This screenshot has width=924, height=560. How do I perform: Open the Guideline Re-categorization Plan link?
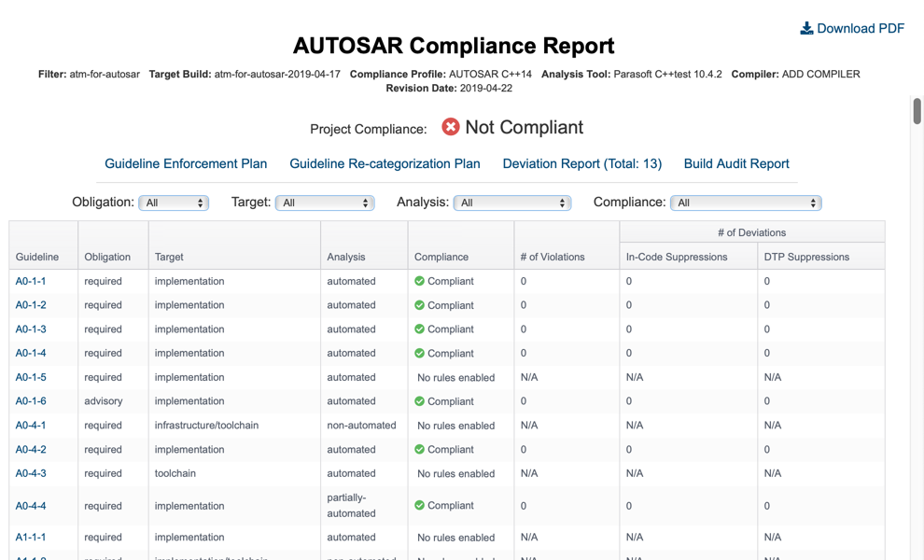385,164
